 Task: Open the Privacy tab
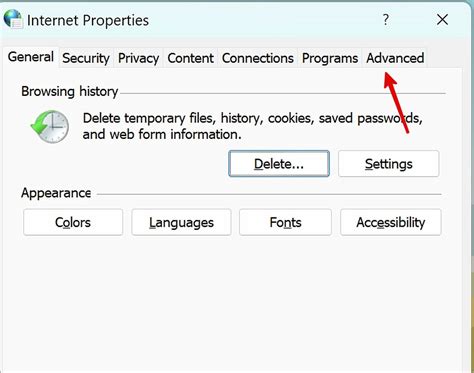(138, 58)
